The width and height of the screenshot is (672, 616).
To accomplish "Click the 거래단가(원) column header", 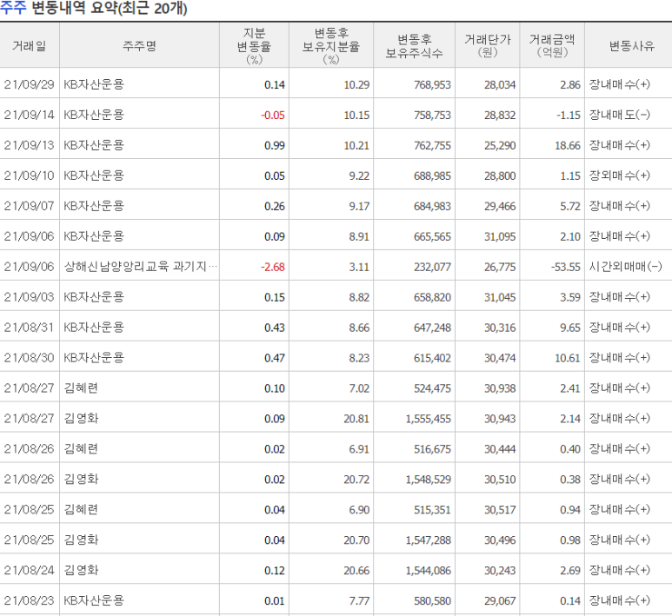I will point(488,46).
